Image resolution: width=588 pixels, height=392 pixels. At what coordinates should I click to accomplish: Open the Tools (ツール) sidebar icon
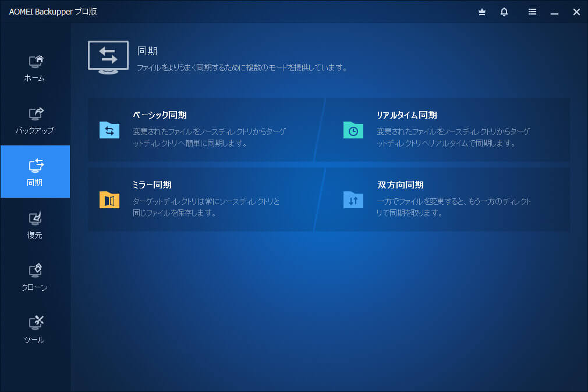click(x=36, y=322)
